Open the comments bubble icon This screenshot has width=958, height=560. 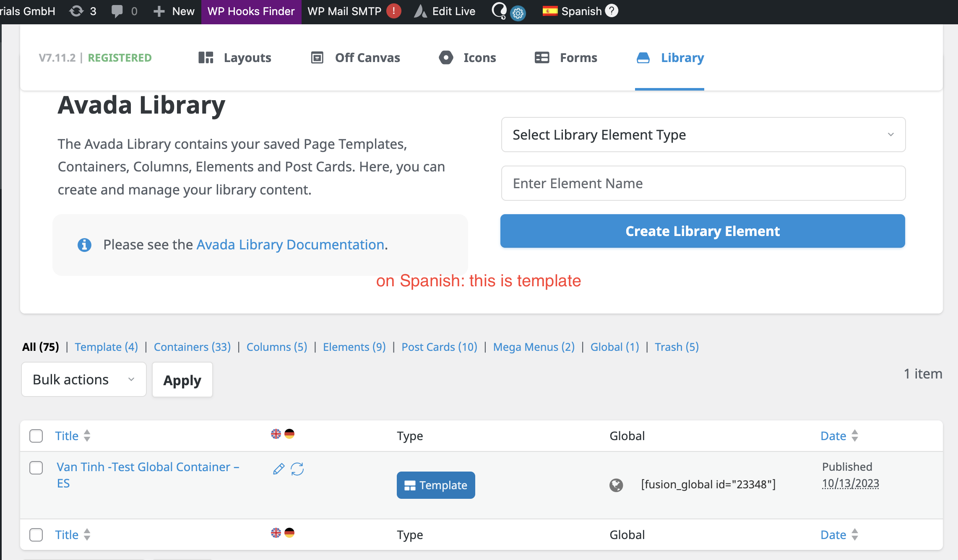tap(117, 11)
